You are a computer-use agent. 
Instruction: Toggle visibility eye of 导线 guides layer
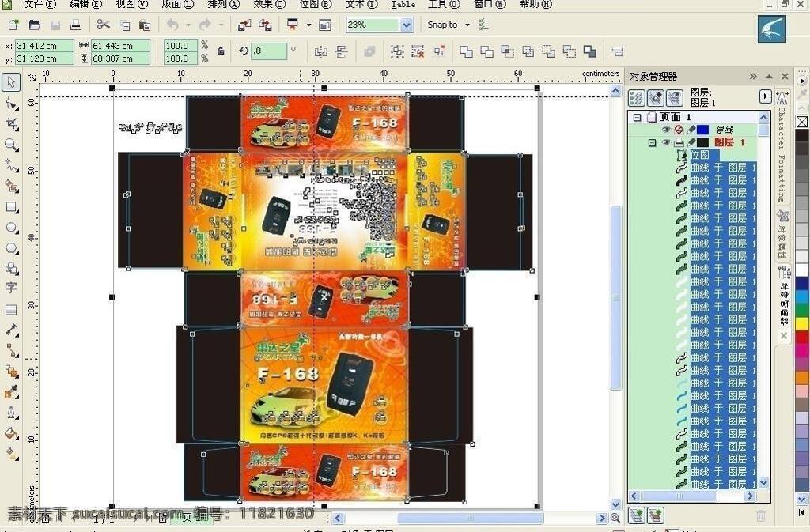(666, 130)
